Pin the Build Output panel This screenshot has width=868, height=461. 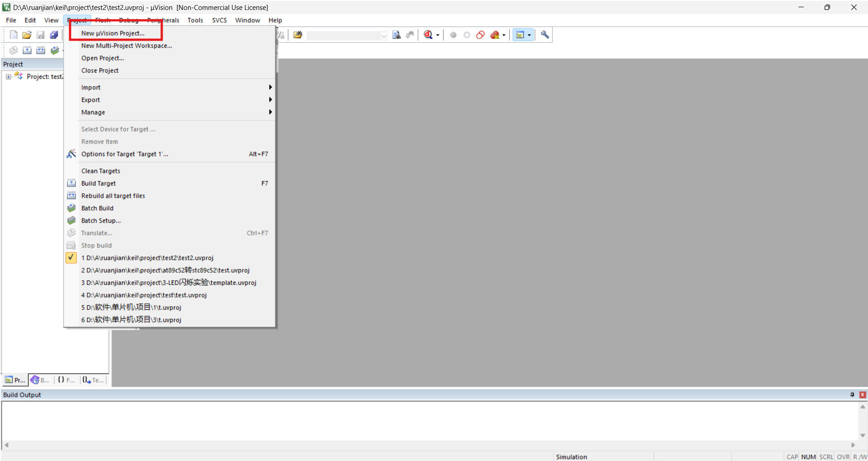852,395
